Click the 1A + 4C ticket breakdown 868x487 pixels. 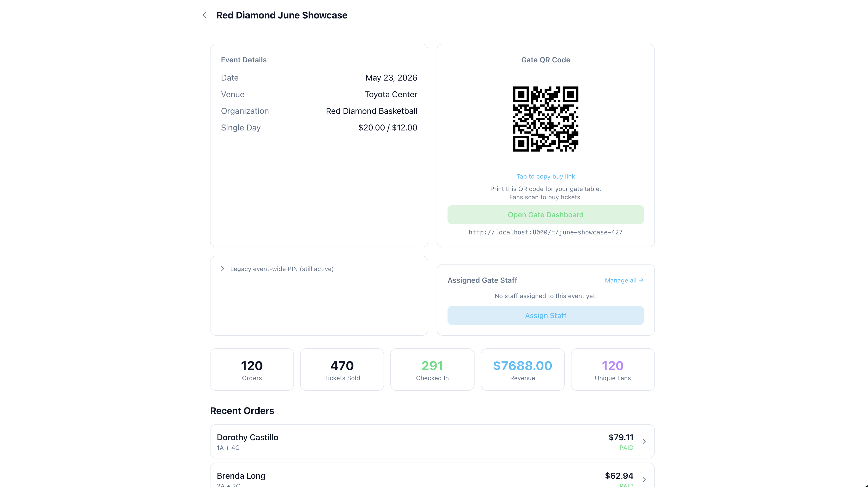point(228,448)
